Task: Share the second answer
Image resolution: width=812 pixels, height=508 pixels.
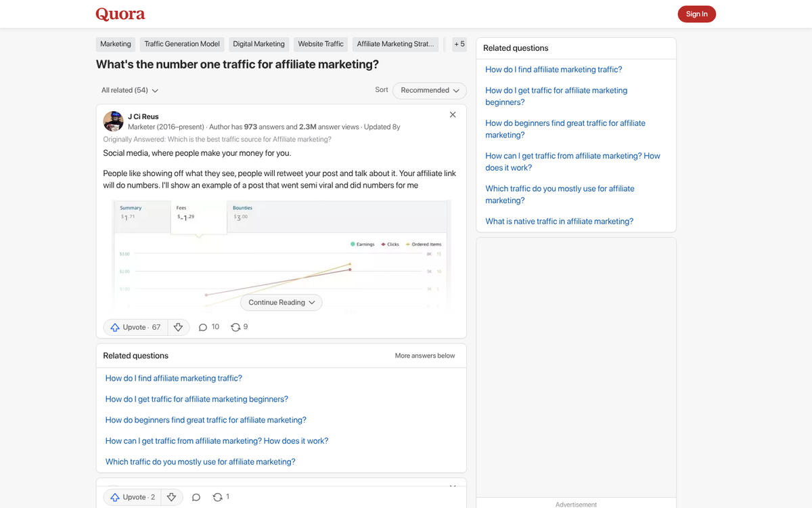Action: click(x=217, y=496)
